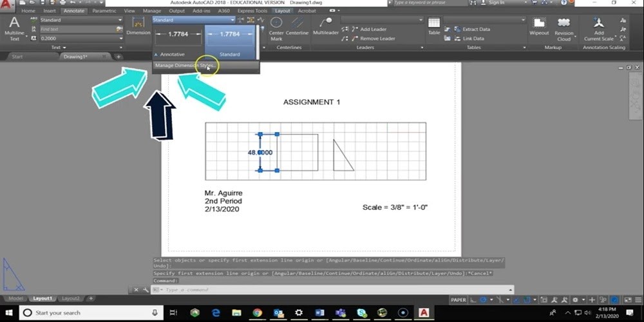Screen dimensions: 644x322
Task: Expand the text height 0.2000 dropdown
Action: coord(80,39)
